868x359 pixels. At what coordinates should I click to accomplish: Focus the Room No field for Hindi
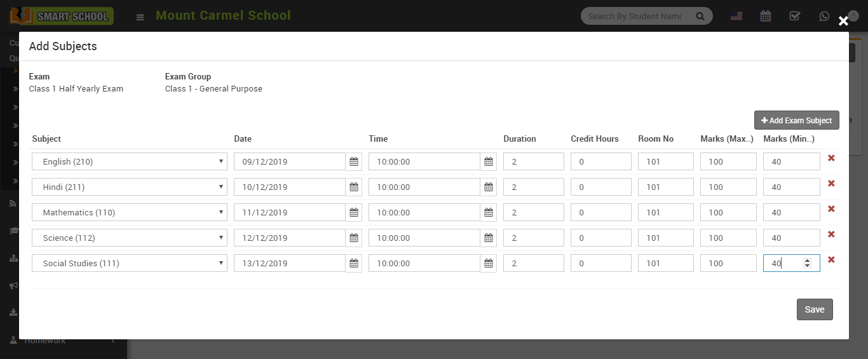point(665,187)
